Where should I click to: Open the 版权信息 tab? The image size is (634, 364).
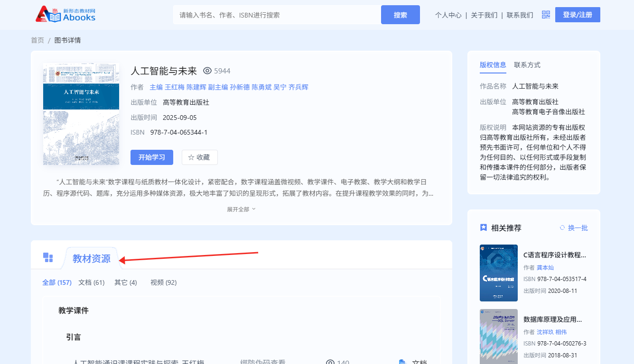click(493, 65)
